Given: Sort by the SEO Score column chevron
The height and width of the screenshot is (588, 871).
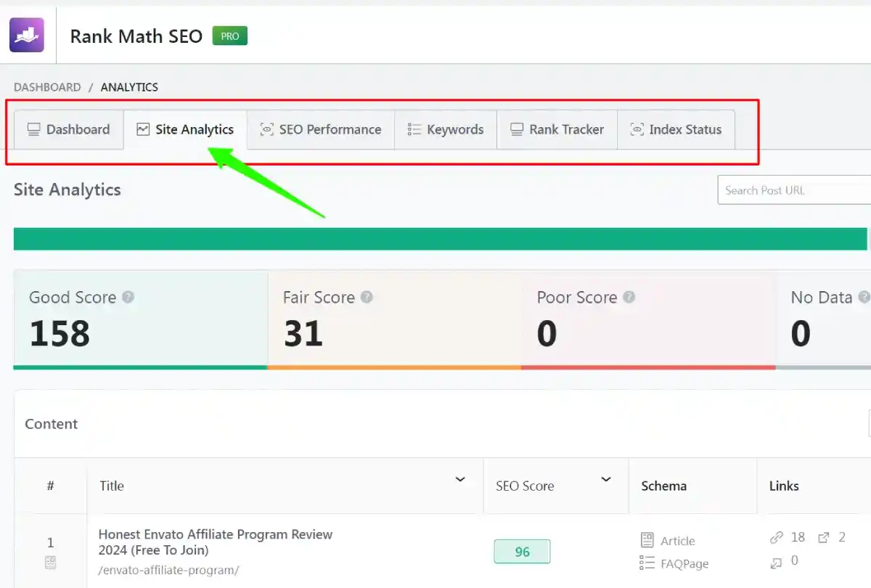Looking at the screenshot, I should click(606, 480).
